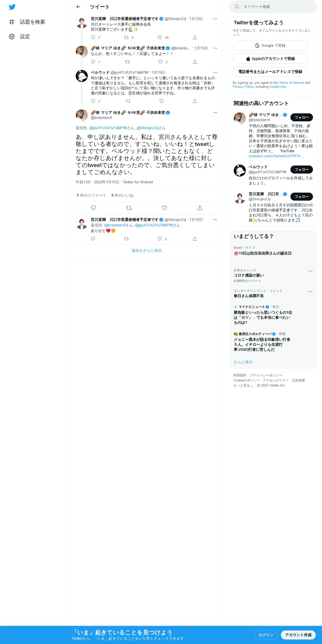The image size is (322, 644).
Task: Like the main tweet by 林マリアゆき
Action: (x=164, y=208)
